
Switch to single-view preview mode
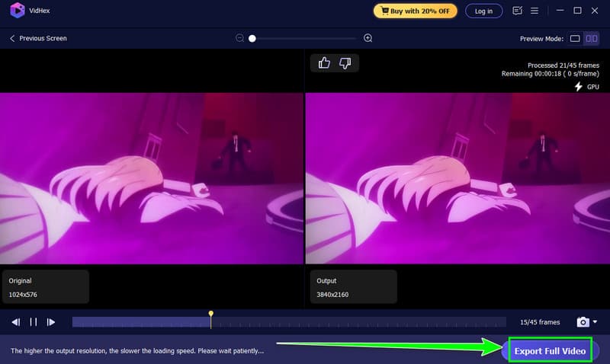click(x=575, y=39)
